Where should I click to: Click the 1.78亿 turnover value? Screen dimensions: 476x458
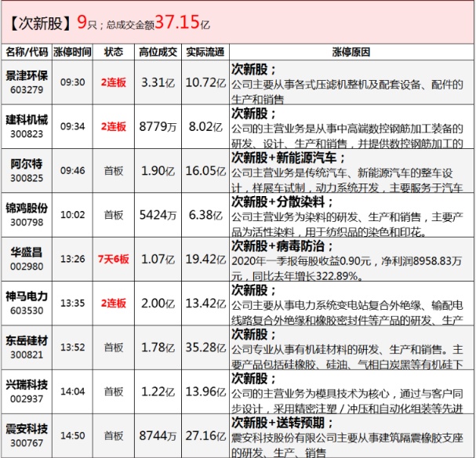coord(158,347)
